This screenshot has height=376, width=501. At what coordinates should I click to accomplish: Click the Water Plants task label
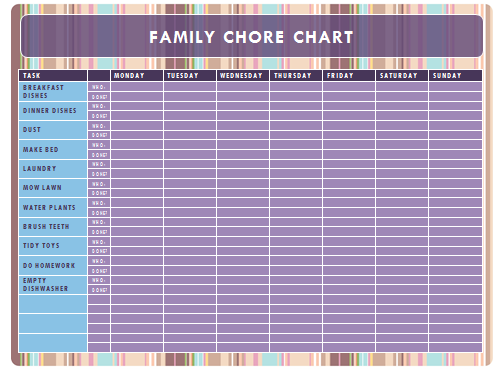[49, 208]
